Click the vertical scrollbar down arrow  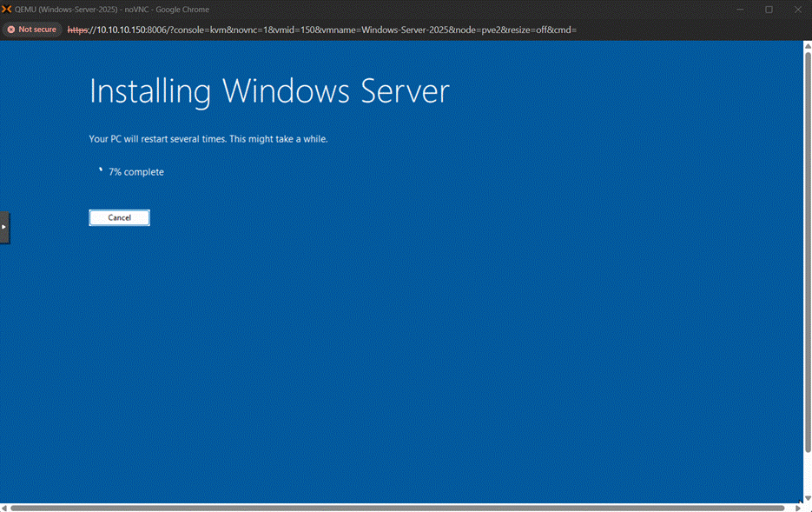[x=807, y=498]
